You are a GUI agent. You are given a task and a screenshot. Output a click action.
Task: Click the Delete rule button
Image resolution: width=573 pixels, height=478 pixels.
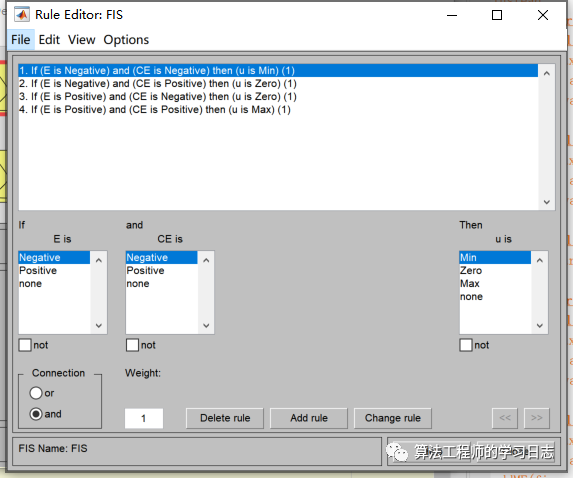[x=225, y=418]
